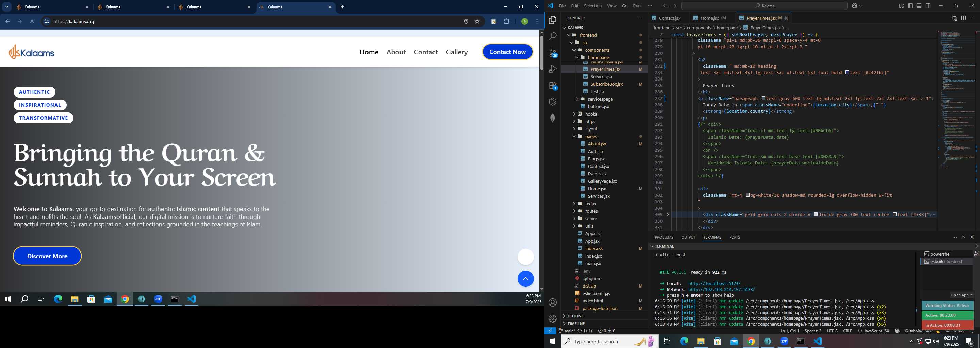
Task: Open Explorer panel more actions ellipsis
Action: point(640,18)
